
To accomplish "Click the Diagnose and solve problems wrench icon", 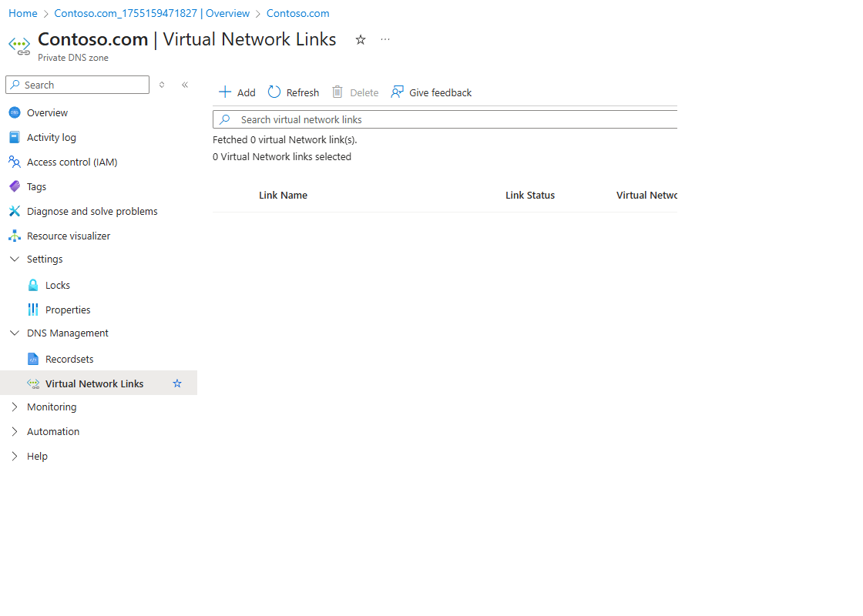I will tap(15, 211).
